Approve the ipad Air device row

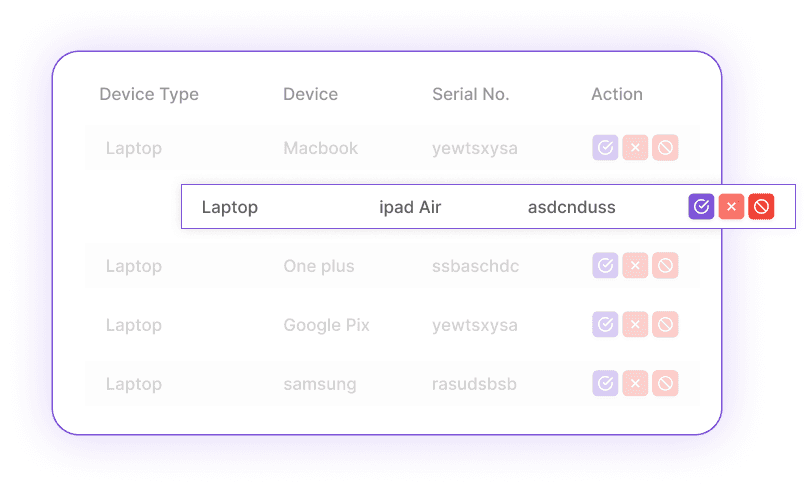pyautogui.click(x=701, y=207)
